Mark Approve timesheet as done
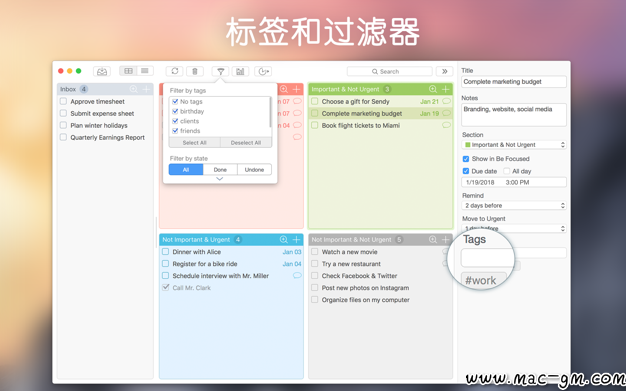Image resolution: width=626 pixels, height=391 pixels. (63, 101)
